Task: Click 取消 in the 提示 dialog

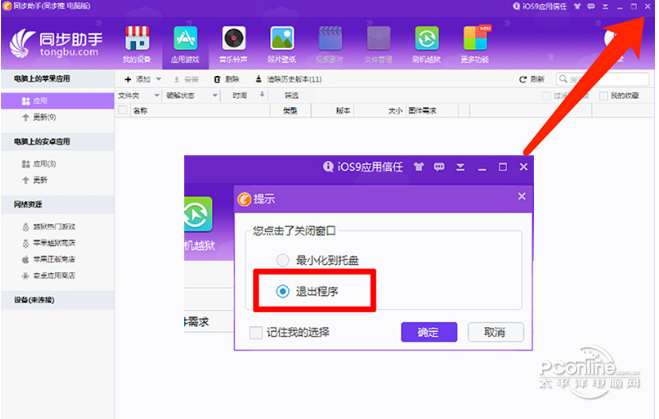Action: pyautogui.click(x=496, y=332)
